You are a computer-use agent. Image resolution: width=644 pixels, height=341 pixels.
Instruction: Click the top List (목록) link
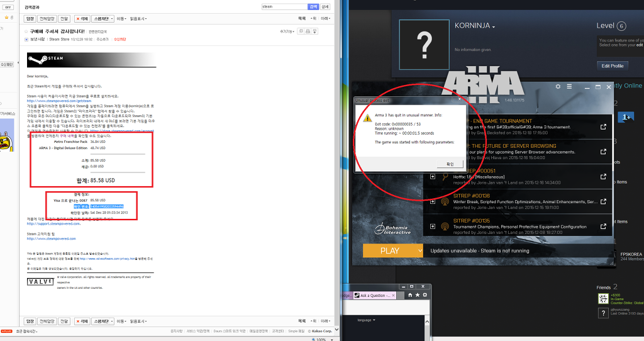tap(302, 18)
